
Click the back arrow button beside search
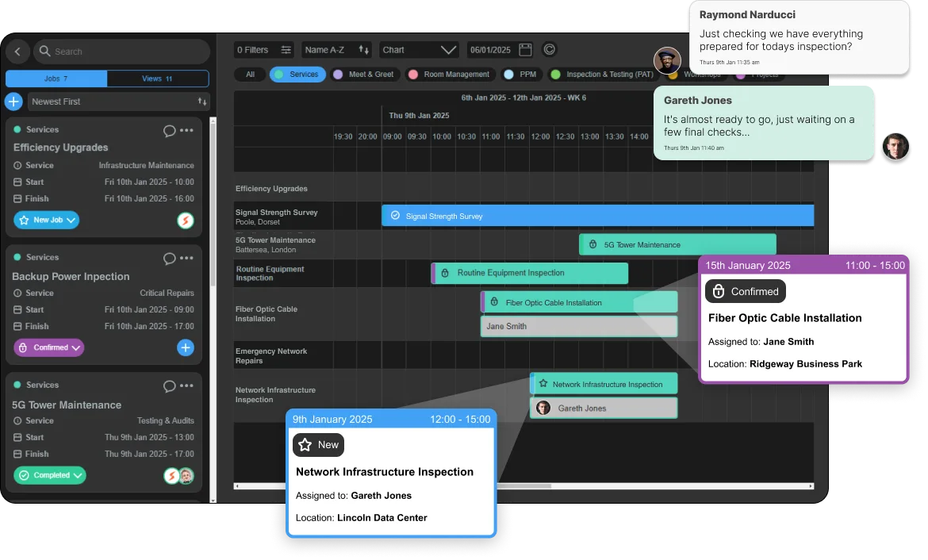17,52
